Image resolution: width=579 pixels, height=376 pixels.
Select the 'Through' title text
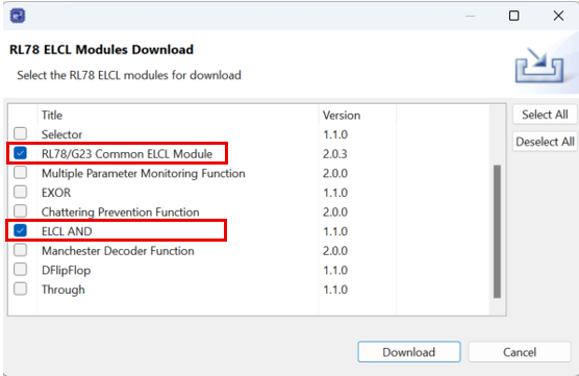tap(63, 290)
